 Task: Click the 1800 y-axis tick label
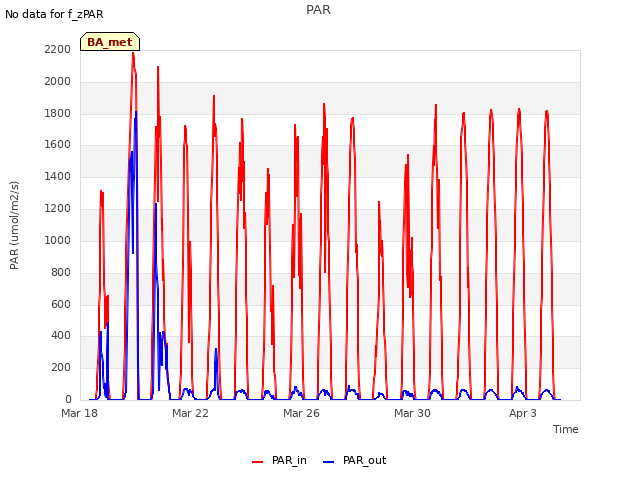[58, 113]
